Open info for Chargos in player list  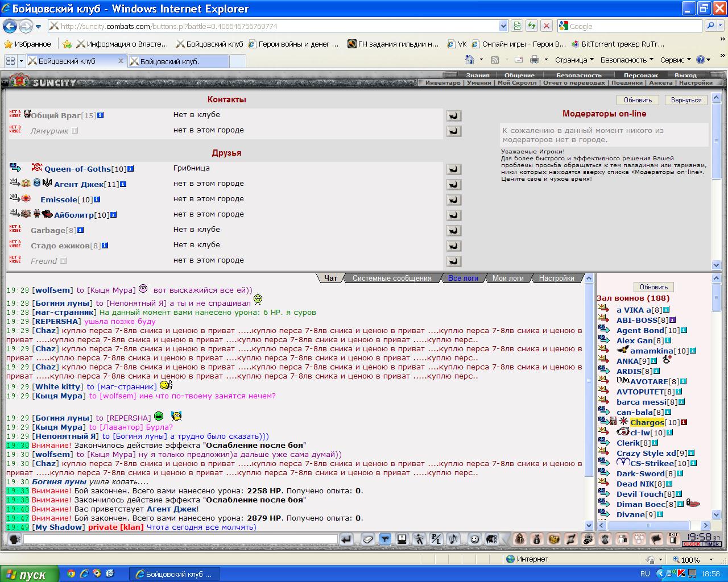pyautogui.click(x=684, y=422)
